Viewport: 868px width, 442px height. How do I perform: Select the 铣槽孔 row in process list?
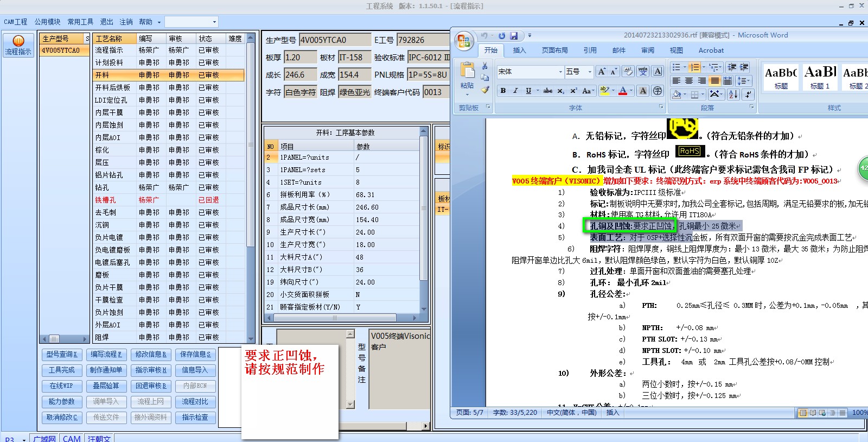click(169, 200)
